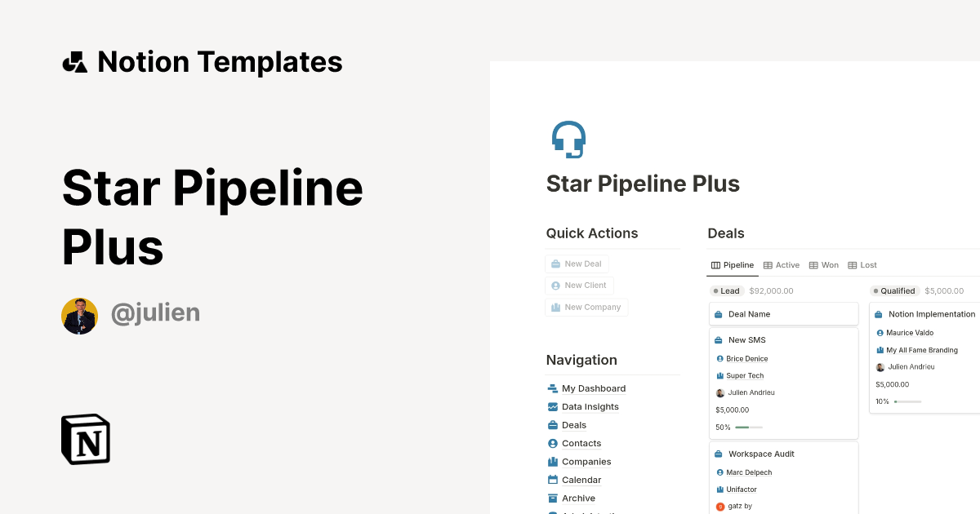Switch to the Active tab
This screenshot has height=514, width=980.
[x=782, y=264]
